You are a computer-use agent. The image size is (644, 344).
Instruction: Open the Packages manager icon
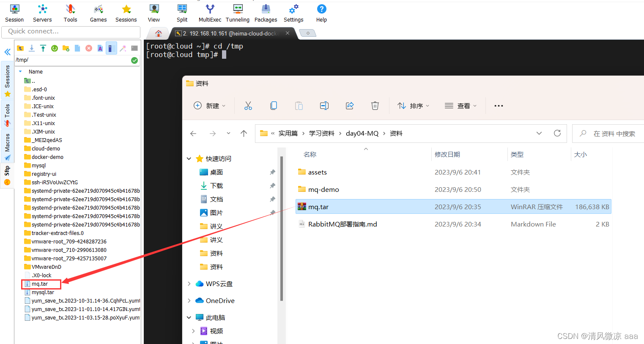[x=266, y=13]
